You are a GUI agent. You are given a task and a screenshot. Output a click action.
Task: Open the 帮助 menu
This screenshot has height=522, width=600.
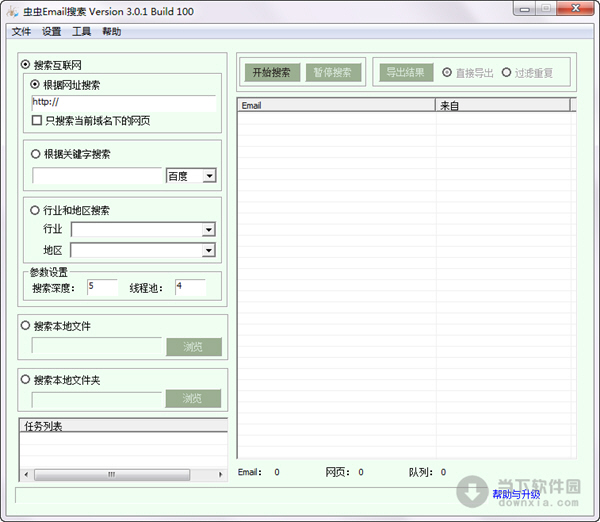click(112, 31)
